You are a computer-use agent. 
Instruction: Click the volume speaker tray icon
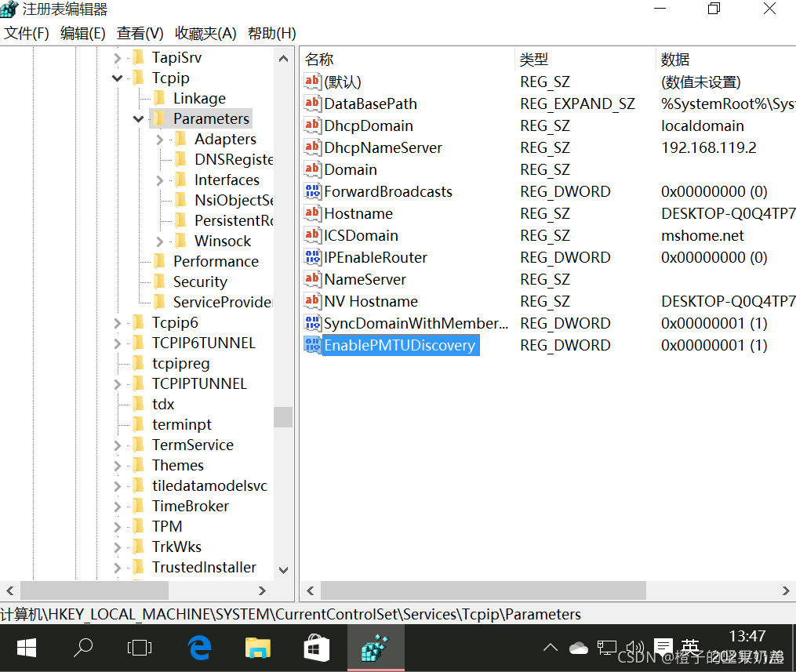click(634, 648)
